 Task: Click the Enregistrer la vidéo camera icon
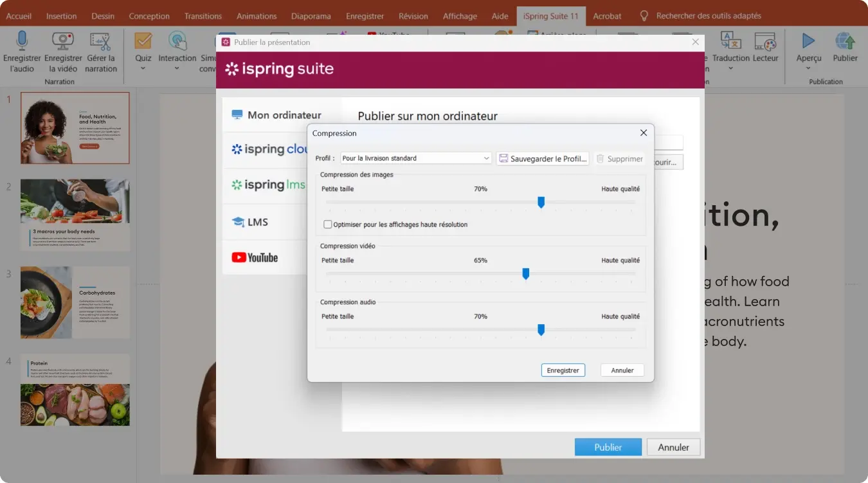click(x=63, y=41)
